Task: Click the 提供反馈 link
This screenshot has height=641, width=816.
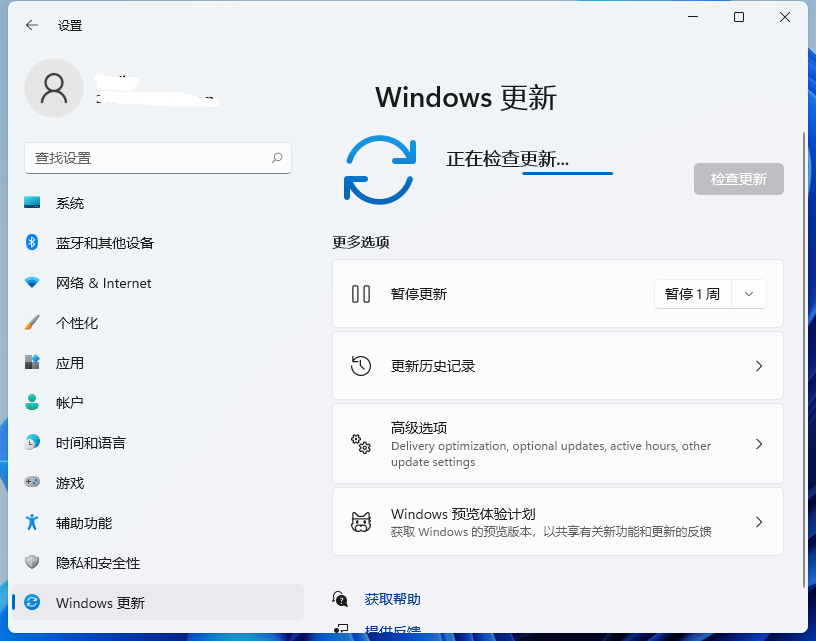Action: click(x=392, y=631)
